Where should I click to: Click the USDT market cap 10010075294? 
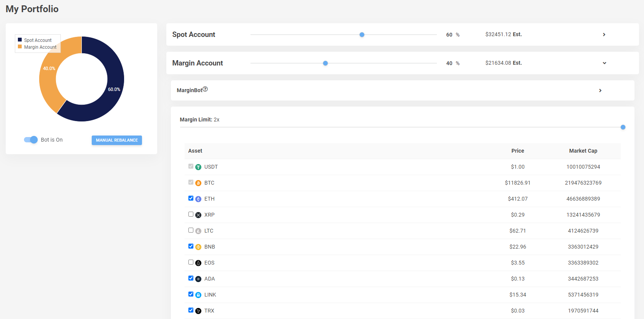(583, 167)
